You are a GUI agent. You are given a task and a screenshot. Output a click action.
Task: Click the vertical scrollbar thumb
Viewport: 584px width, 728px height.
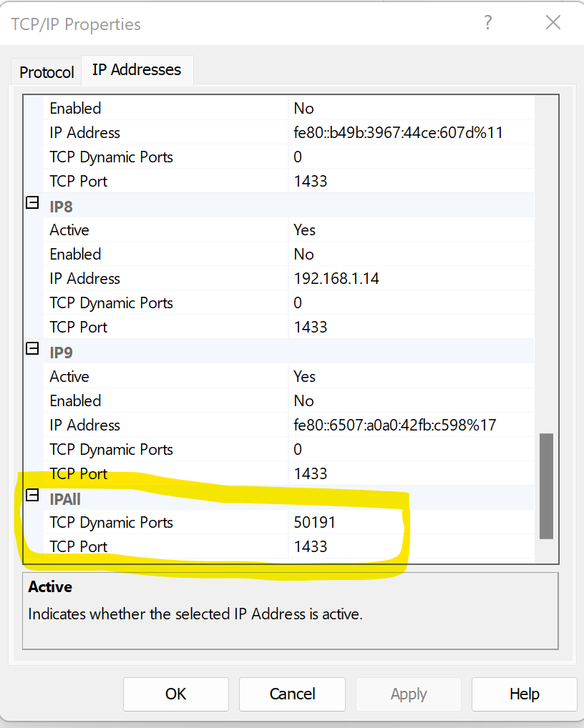[546, 486]
